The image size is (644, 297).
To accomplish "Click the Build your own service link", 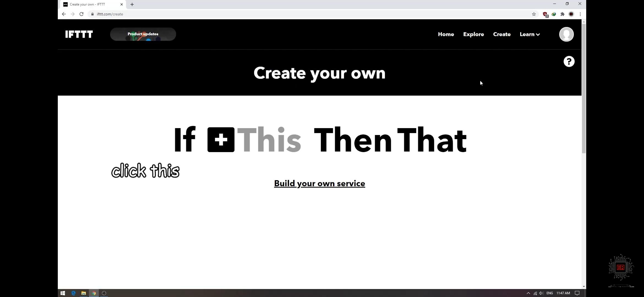I will [320, 183].
